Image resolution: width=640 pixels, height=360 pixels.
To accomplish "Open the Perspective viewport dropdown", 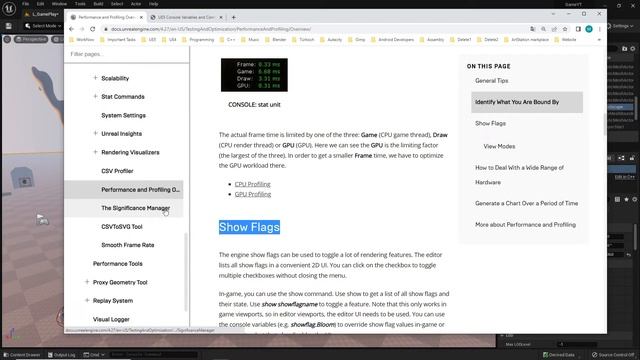I will pyautogui.click(x=31, y=39).
